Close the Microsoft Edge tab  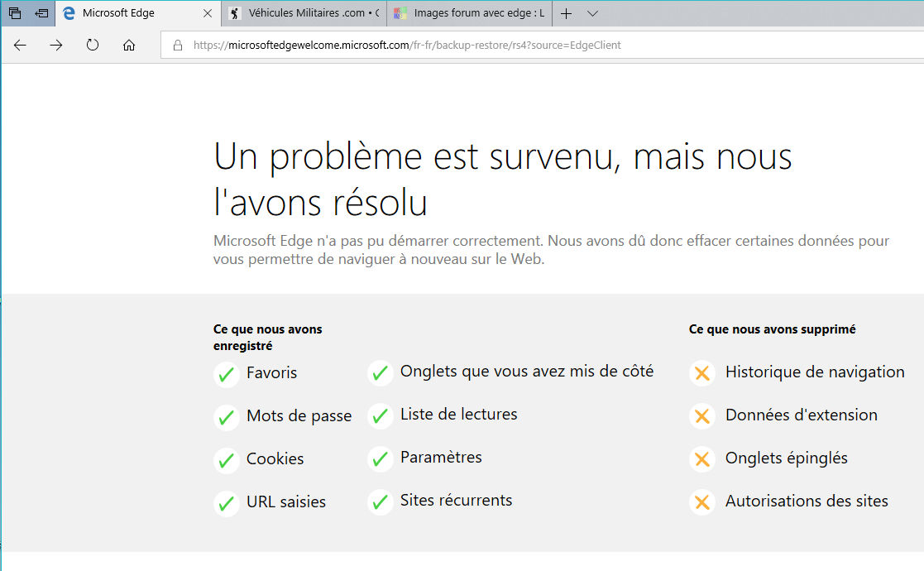coord(208,13)
